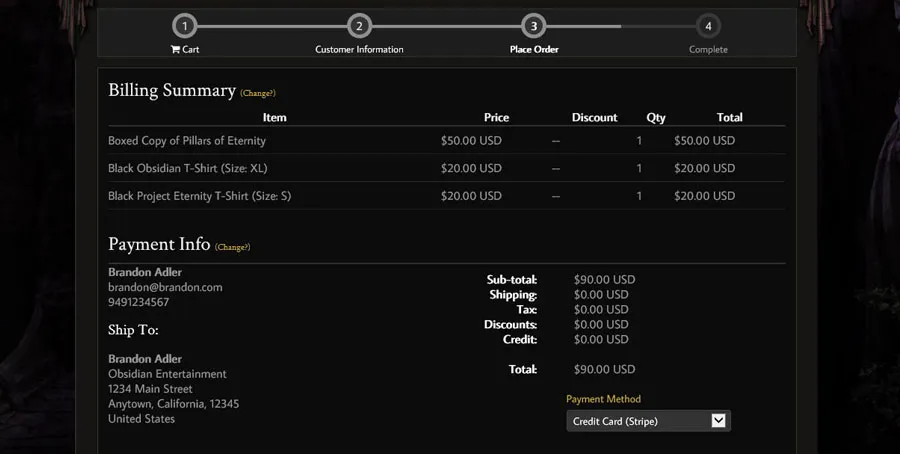Click the Sub-total $90.00 USD value

click(x=604, y=280)
